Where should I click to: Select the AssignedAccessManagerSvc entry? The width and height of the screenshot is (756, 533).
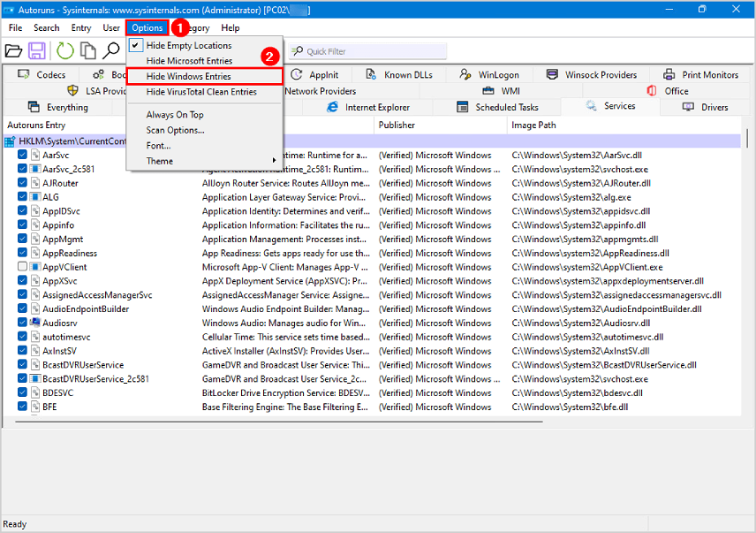[x=97, y=295]
